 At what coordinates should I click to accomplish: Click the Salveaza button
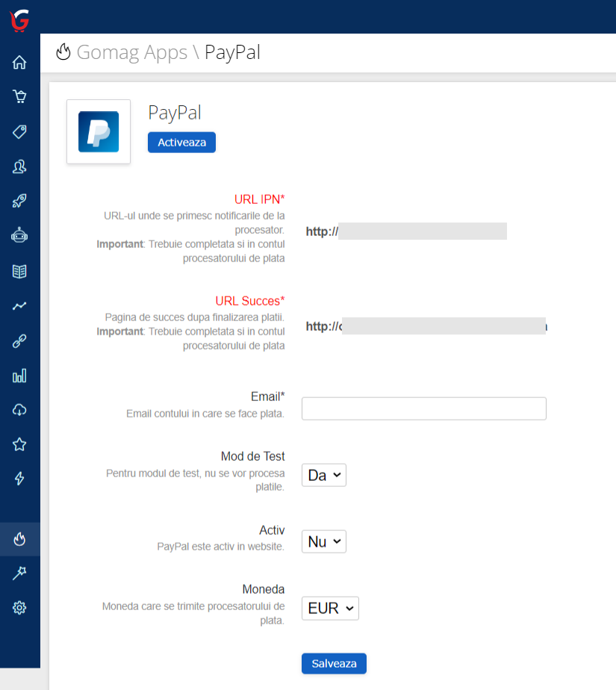click(x=333, y=663)
